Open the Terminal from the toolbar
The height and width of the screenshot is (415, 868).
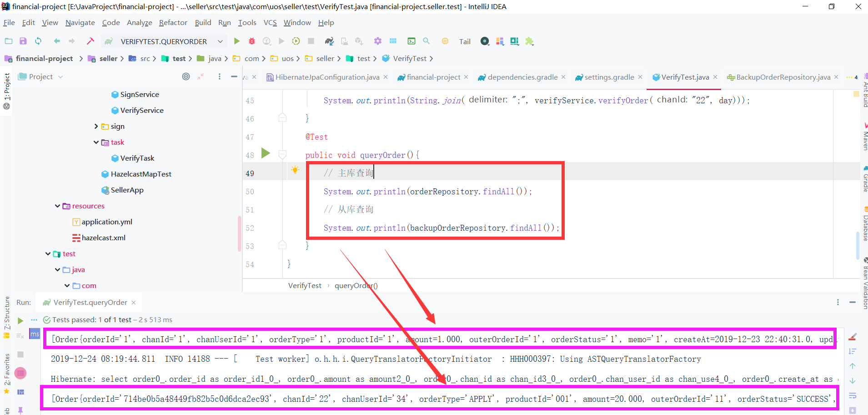(411, 41)
